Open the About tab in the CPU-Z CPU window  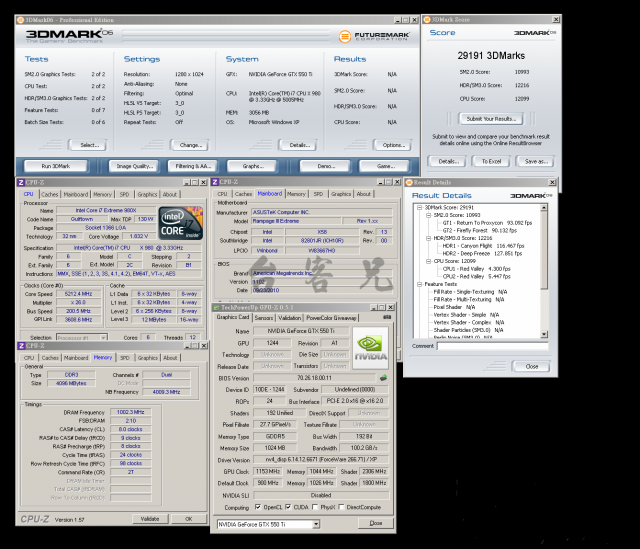(x=170, y=194)
